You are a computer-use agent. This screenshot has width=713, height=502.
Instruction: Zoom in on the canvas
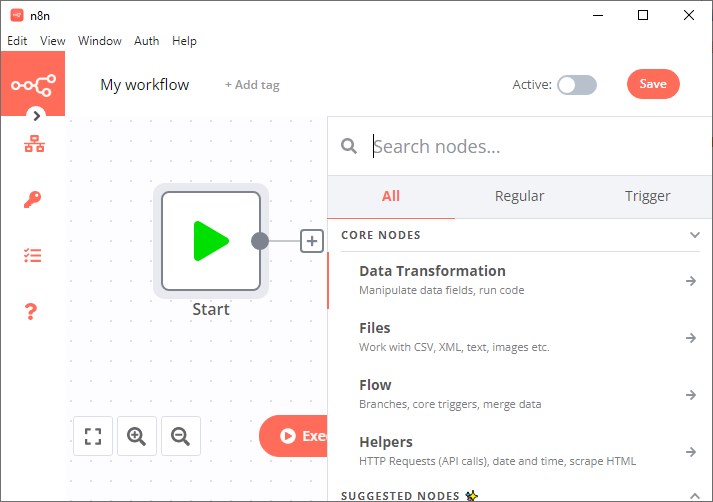pyautogui.click(x=136, y=436)
